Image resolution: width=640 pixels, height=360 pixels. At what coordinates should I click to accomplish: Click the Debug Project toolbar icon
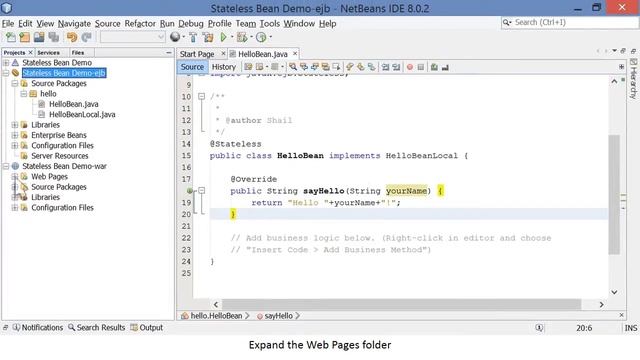point(242,38)
